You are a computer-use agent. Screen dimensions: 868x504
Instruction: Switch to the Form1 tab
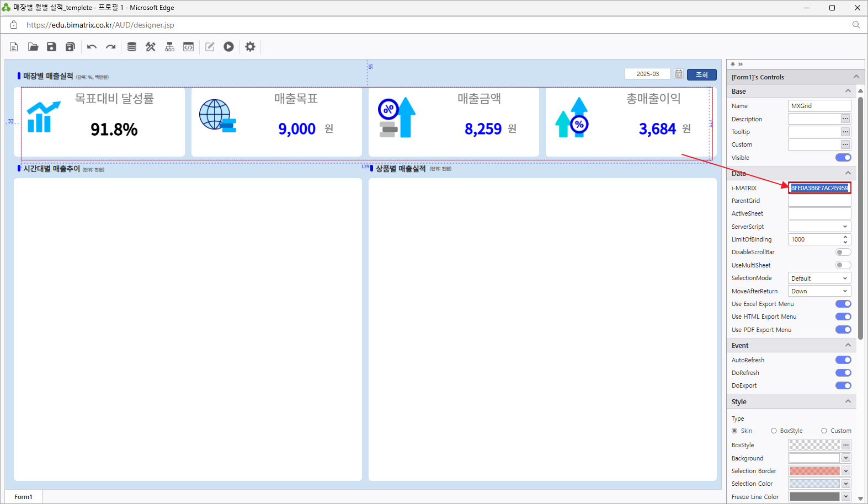[x=23, y=497]
